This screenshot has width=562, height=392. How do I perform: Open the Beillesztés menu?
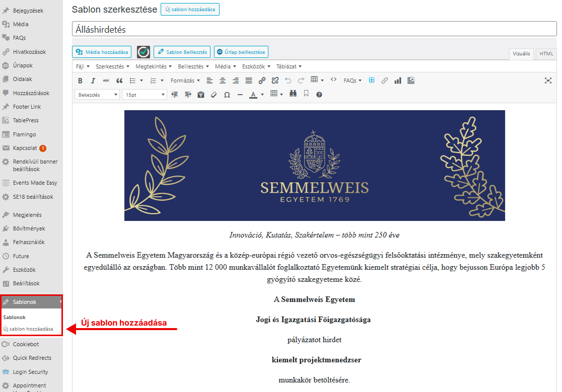(193, 66)
